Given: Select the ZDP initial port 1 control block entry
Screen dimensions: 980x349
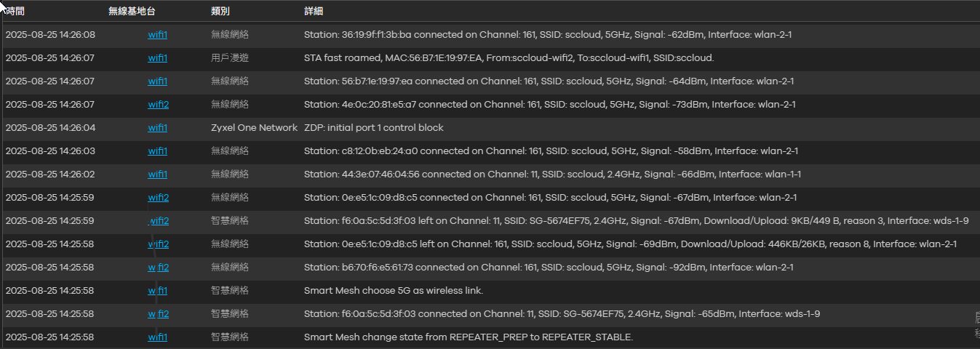Looking at the screenshot, I should pyautogui.click(x=373, y=127).
